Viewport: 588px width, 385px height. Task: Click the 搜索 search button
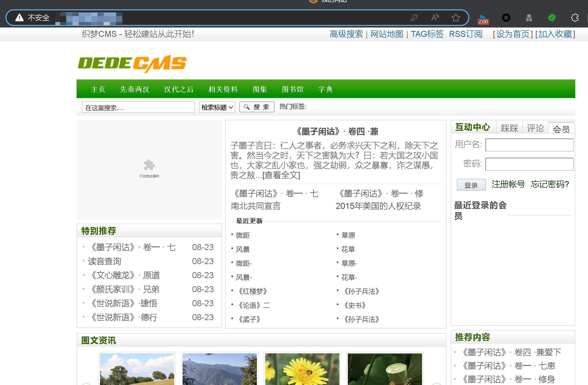click(x=257, y=107)
